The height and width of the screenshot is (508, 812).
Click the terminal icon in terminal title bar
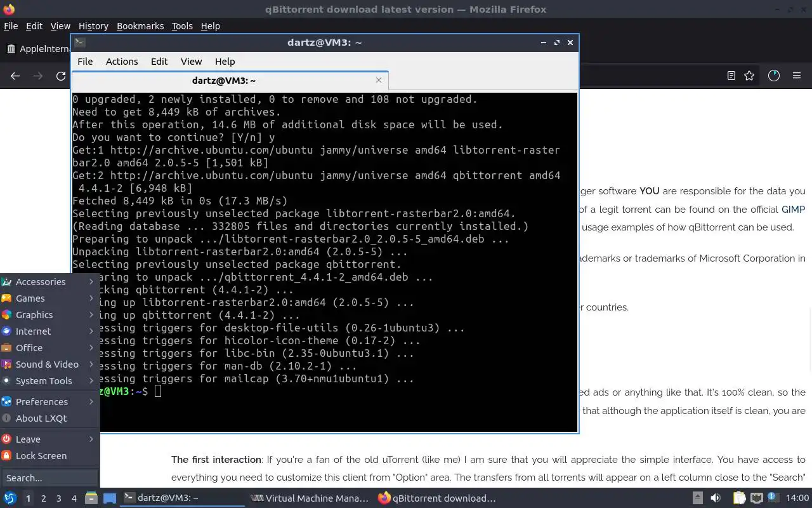tap(79, 43)
